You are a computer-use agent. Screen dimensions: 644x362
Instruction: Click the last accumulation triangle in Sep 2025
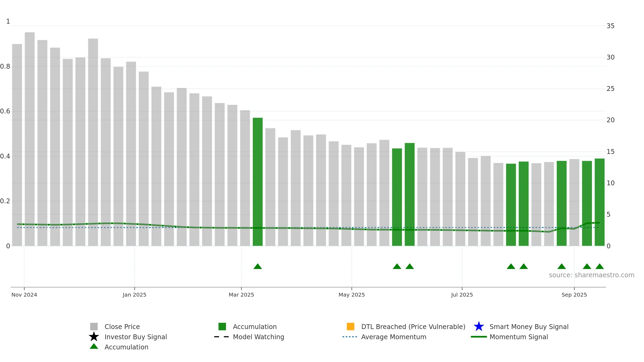[x=599, y=266]
